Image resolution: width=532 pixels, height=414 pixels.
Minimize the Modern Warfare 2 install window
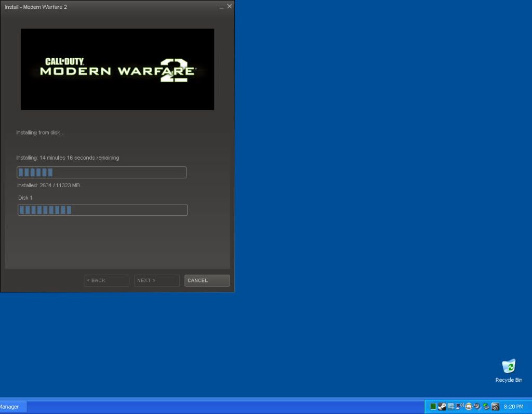(x=221, y=7)
